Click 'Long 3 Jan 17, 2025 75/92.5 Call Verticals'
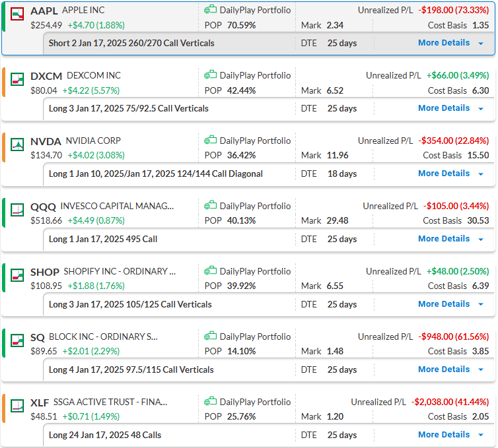Viewport: 498px width, 448px height. [x=129, y=108]
